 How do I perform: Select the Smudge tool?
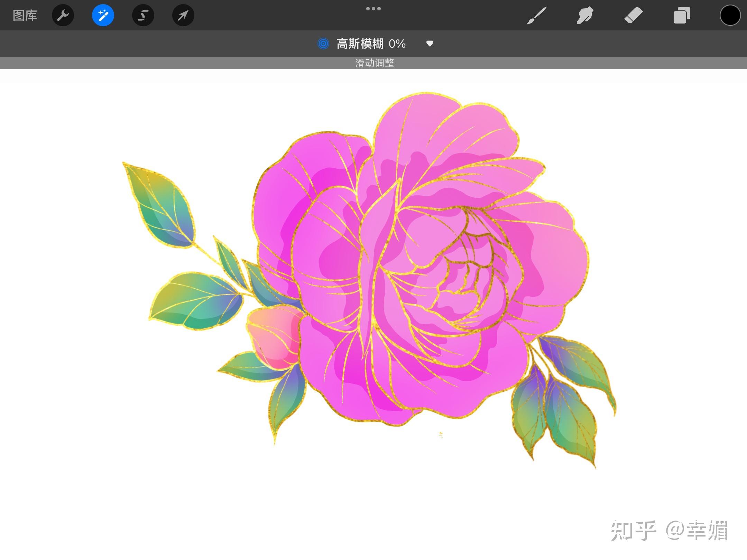pos(585,15)
